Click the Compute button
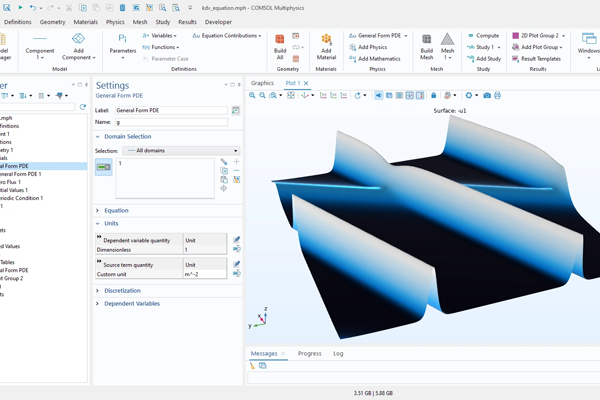Screen dimensions: 600x400 (483, 36)
